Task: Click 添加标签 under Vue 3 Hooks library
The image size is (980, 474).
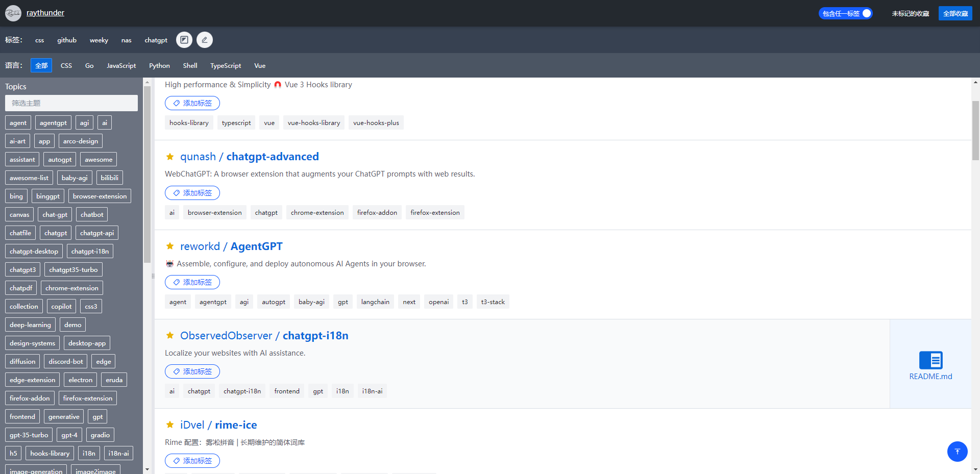Action: 192,103
